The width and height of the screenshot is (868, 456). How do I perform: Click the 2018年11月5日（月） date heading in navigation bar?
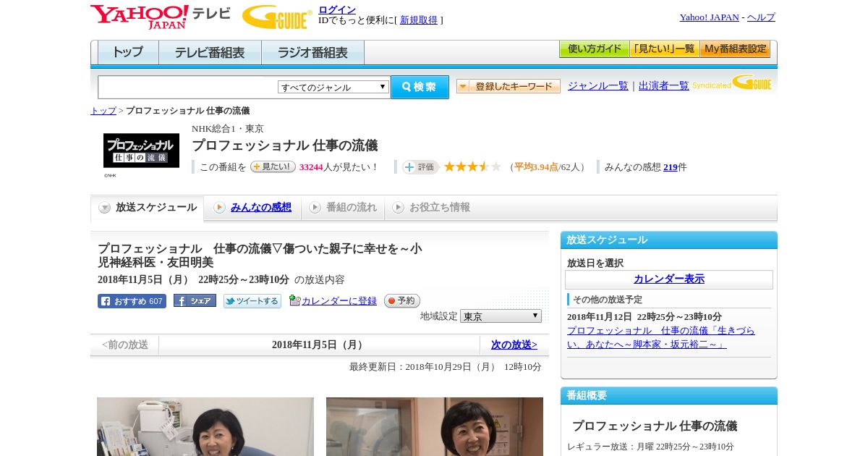[x=319, y=345]
